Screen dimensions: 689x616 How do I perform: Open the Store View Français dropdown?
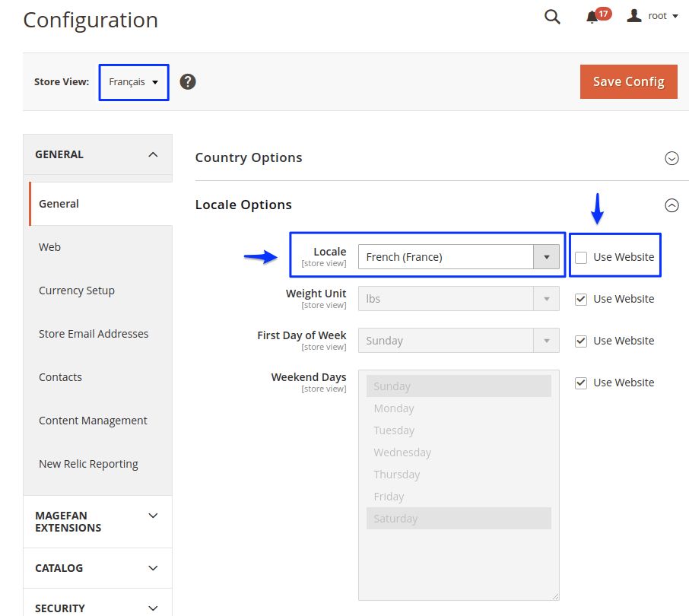133,81
